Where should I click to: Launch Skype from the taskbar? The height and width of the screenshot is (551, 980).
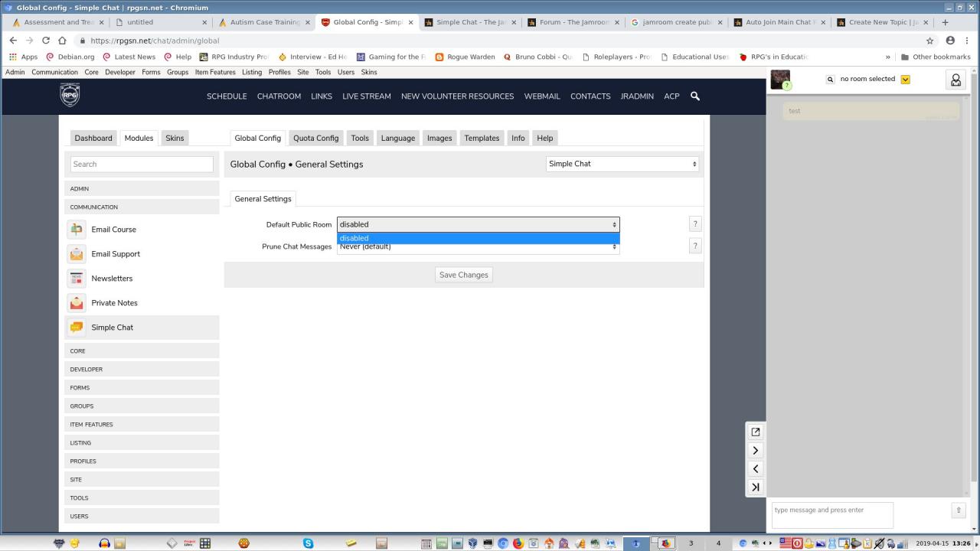tap(308, 543)
